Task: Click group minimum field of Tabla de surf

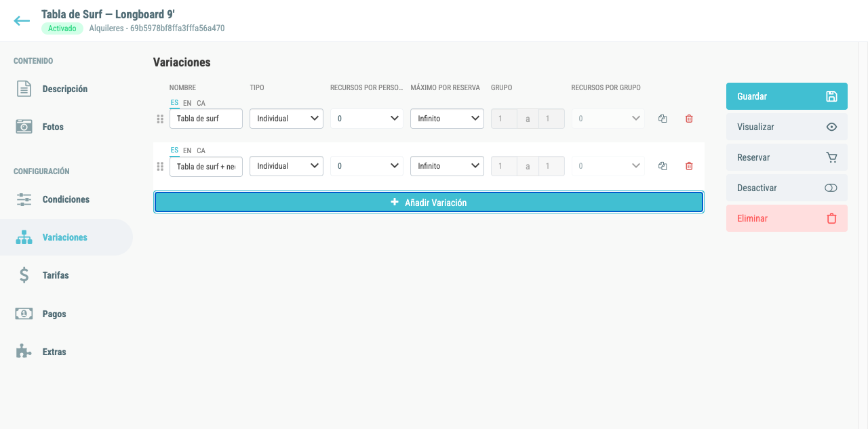Action: click(504, 119)
